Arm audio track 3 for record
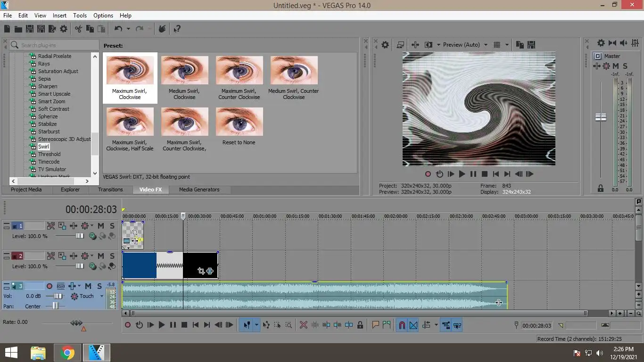Image resolution: width=644 pixels, height=362 pixels. coord(49,286)
